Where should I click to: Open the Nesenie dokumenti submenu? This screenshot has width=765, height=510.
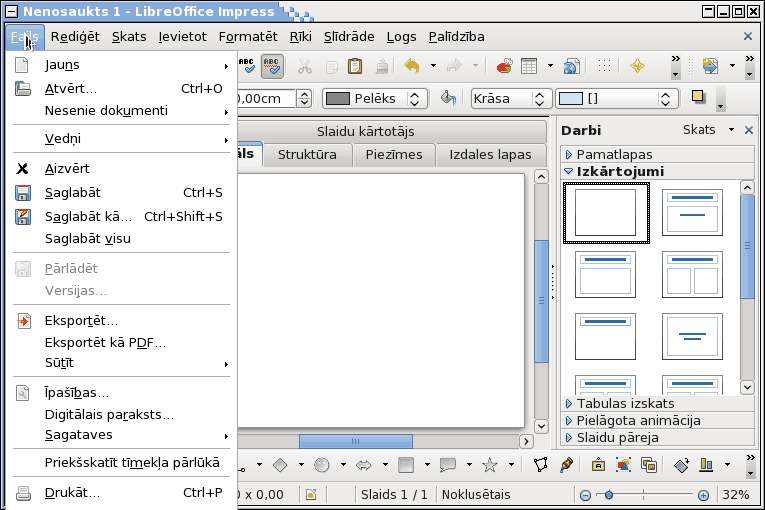[x=121, y=111]
